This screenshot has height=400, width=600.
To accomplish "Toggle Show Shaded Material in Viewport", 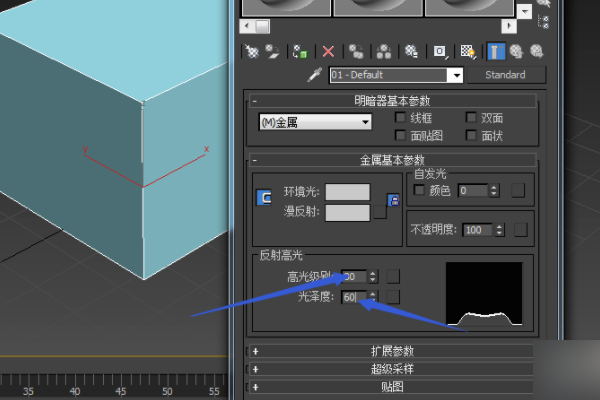I will click(x=468, y=51).
